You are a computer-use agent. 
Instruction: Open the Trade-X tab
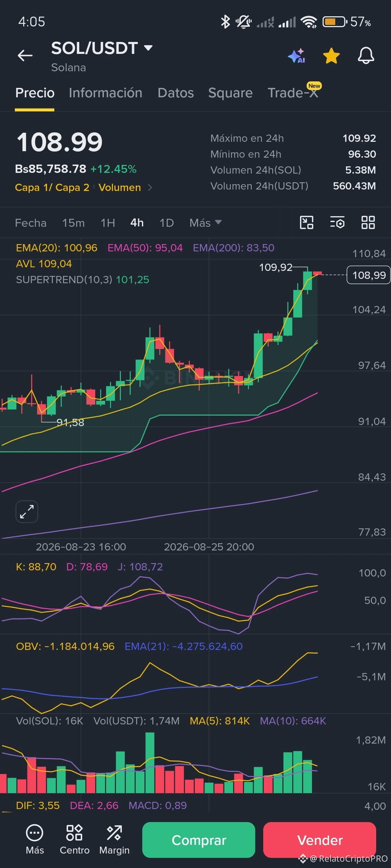(x=293, y=93)
